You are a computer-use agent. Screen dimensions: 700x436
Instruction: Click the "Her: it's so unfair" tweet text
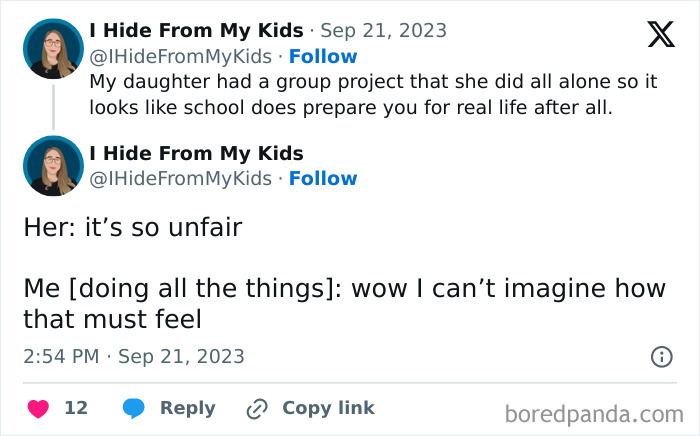133,227
